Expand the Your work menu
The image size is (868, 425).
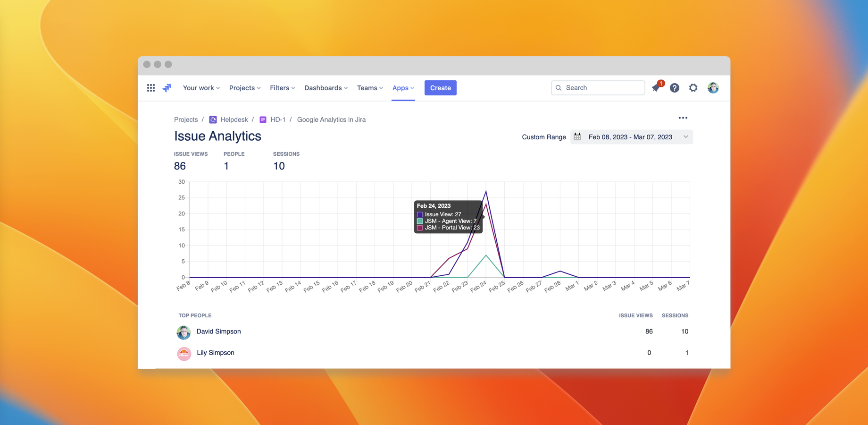(201, 88)
